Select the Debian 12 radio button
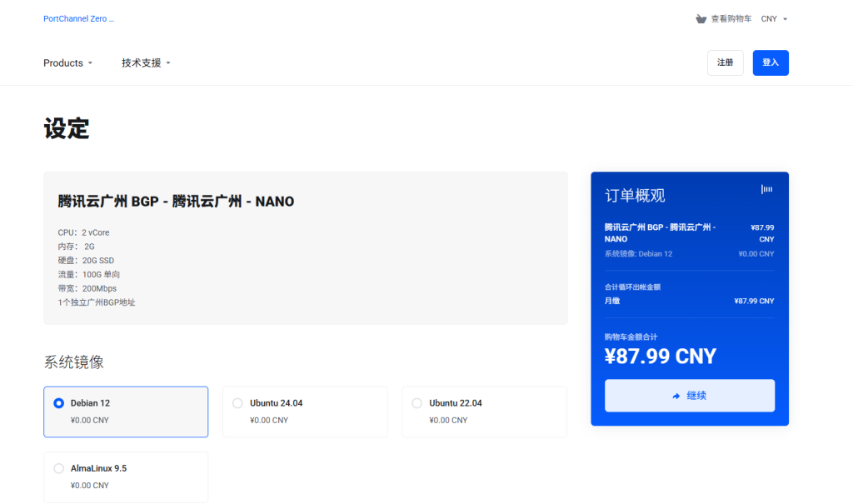 58,403
